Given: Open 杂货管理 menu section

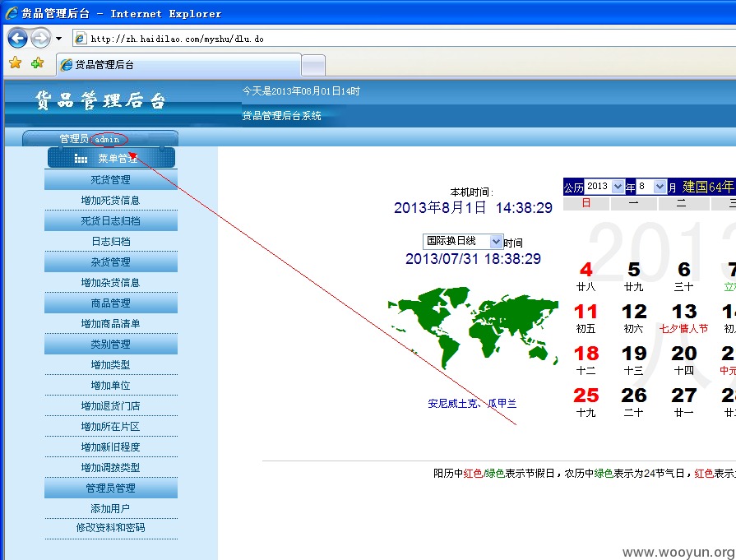Looking at the screenshot, I should (x=111, y=262).
